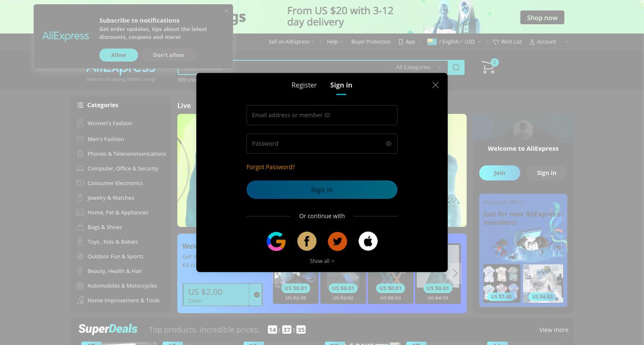Expand the Account dropdown arrow

point(567,42)
